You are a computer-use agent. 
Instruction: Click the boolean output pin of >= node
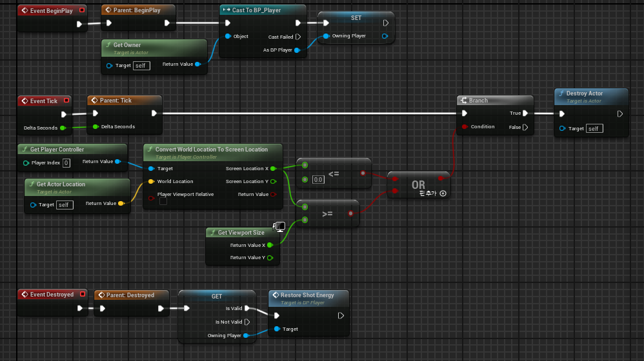pyautogui.click(x=350, y=213)
